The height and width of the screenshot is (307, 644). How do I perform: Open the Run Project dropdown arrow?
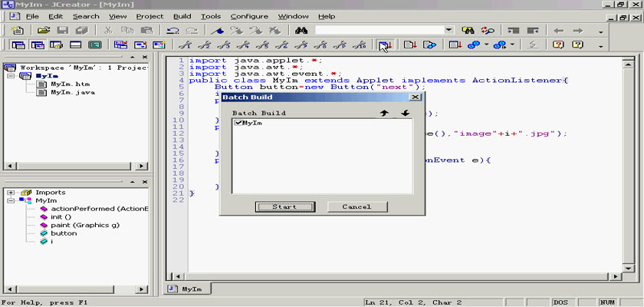513,45
